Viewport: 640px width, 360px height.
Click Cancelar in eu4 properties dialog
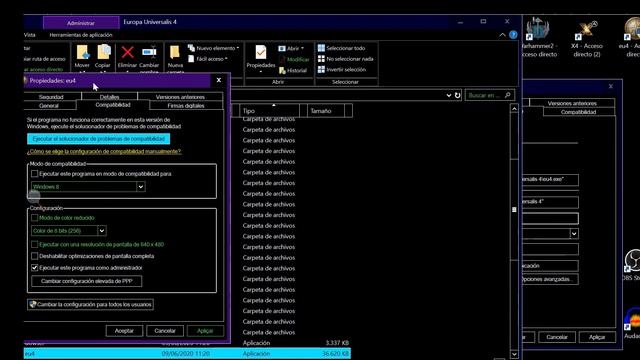(165, 331)
